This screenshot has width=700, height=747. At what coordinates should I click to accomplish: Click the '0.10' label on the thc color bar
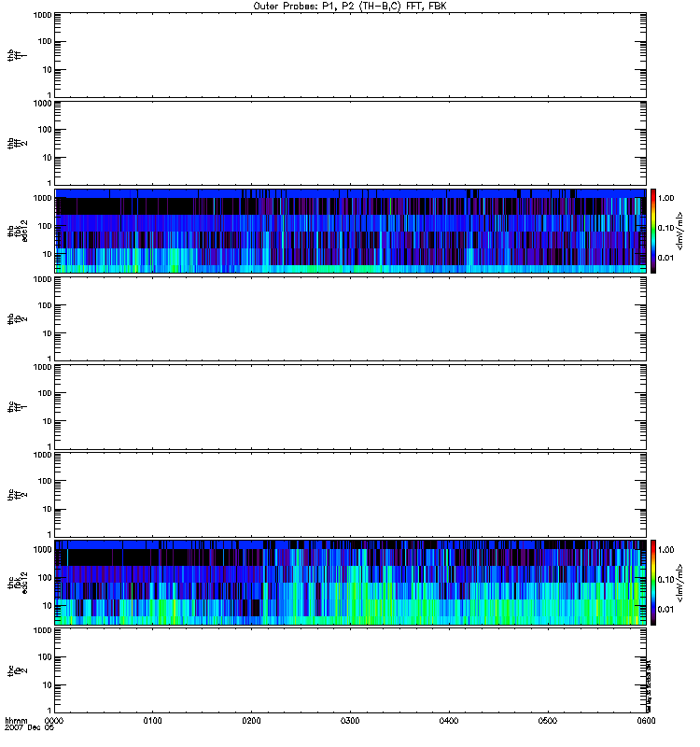coord(665,580)
